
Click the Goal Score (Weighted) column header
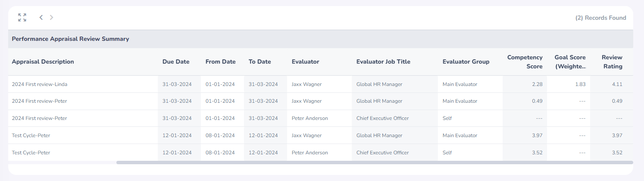[570, 61]
